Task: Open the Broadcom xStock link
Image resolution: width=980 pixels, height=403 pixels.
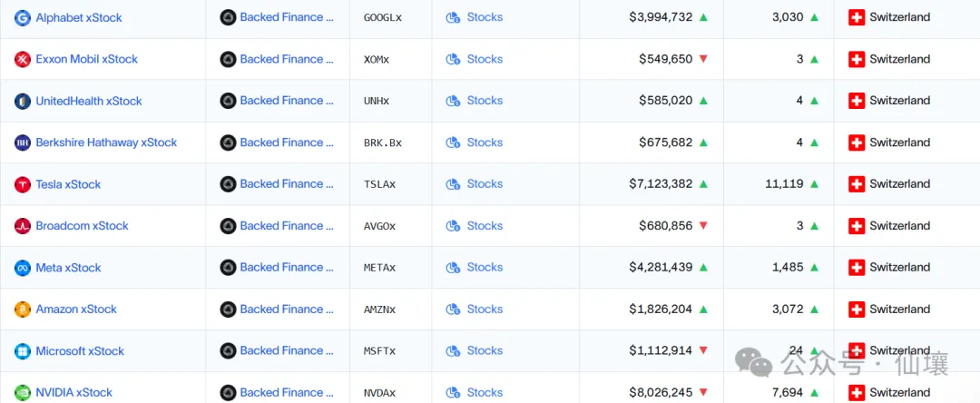Action: (x=82, y=226)
